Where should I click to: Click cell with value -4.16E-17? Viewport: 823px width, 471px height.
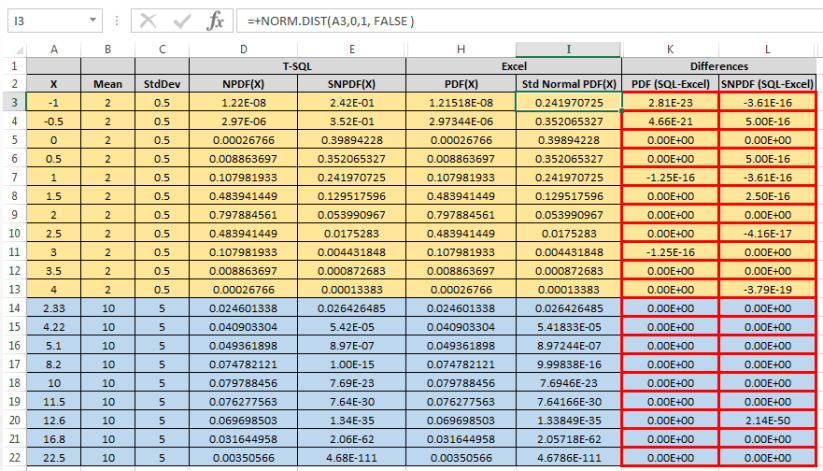(767, 234)
